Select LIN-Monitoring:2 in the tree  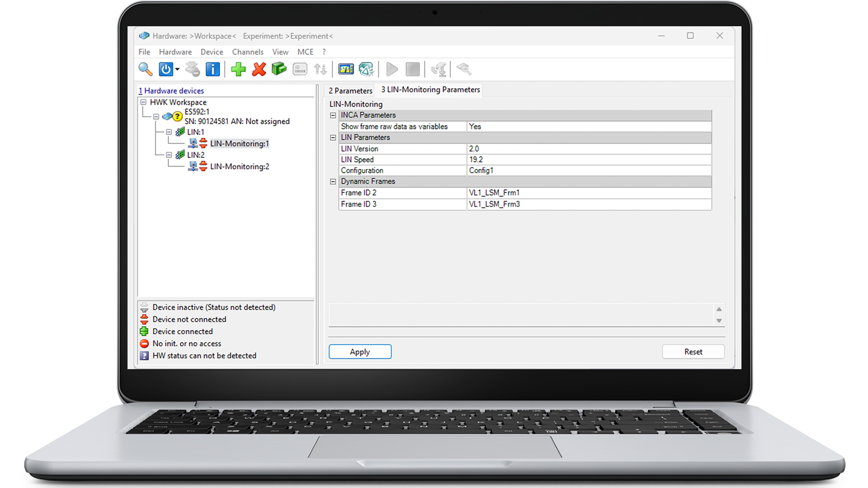pyautogui.click(x=239, y=167)
